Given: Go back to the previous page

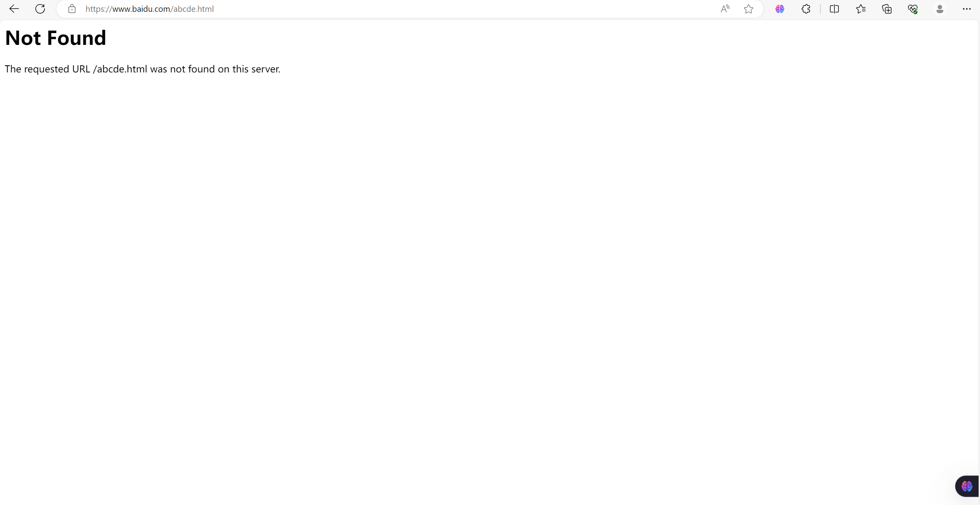Looking at the screenshot, I should click(14, 9).
